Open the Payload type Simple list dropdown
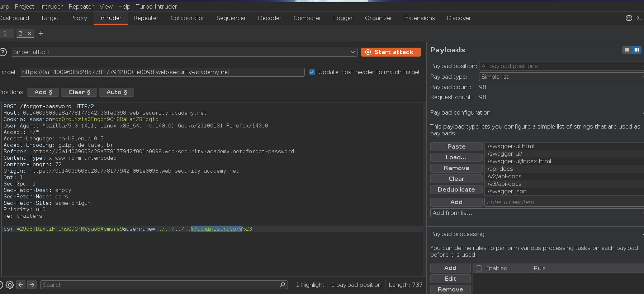644x294 pixels. pos(562,77)
